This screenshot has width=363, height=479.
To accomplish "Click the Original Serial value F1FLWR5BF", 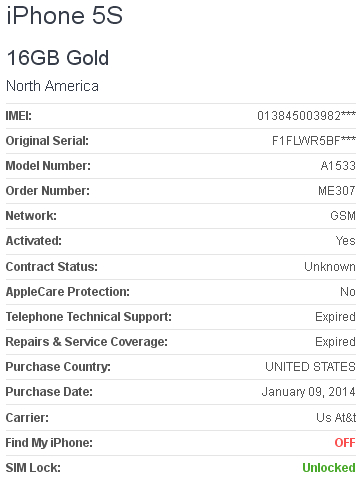I will click(314, 141).
